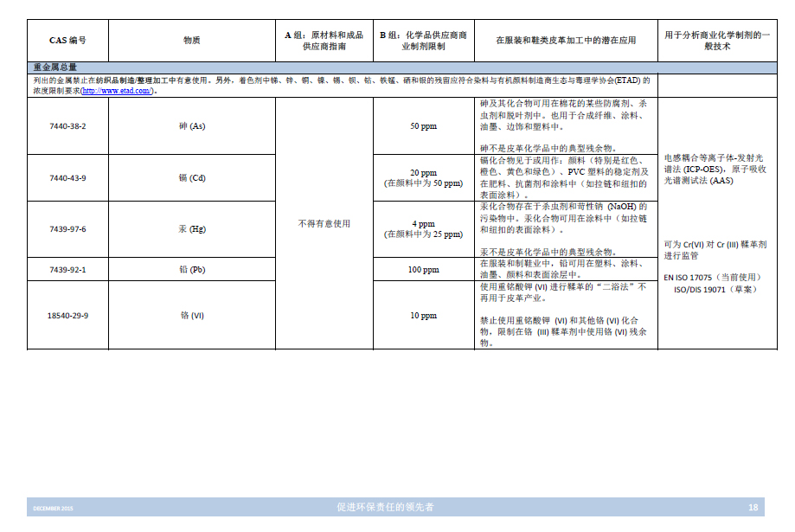The image size is (795, 532).
Task: Select the 镉 (Cd) substance cell
Action: coord(192,177)
